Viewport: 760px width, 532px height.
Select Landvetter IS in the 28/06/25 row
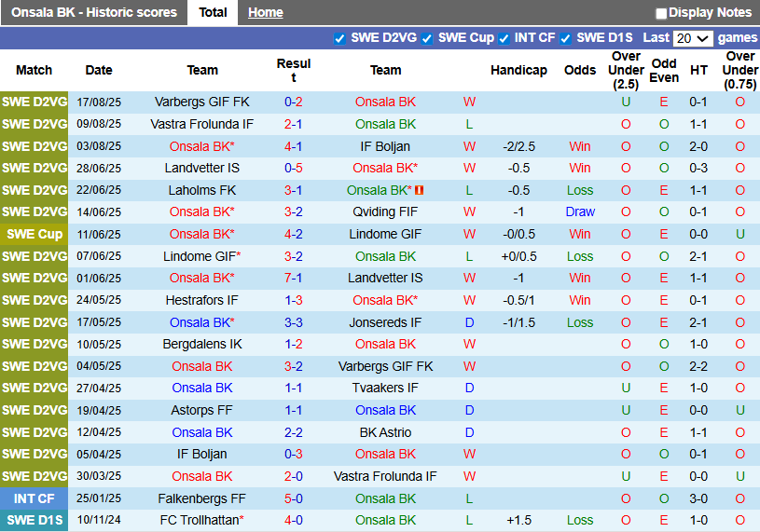[202, 168]
